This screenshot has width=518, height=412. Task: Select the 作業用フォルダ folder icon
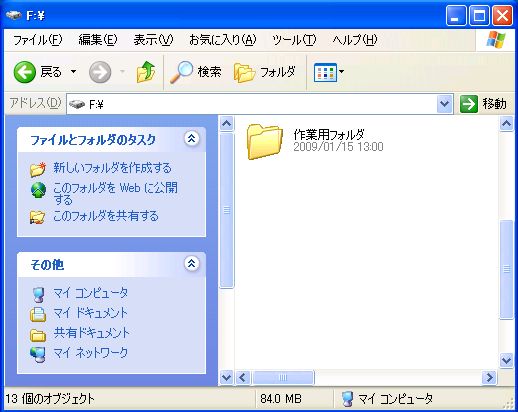point(264,142)
